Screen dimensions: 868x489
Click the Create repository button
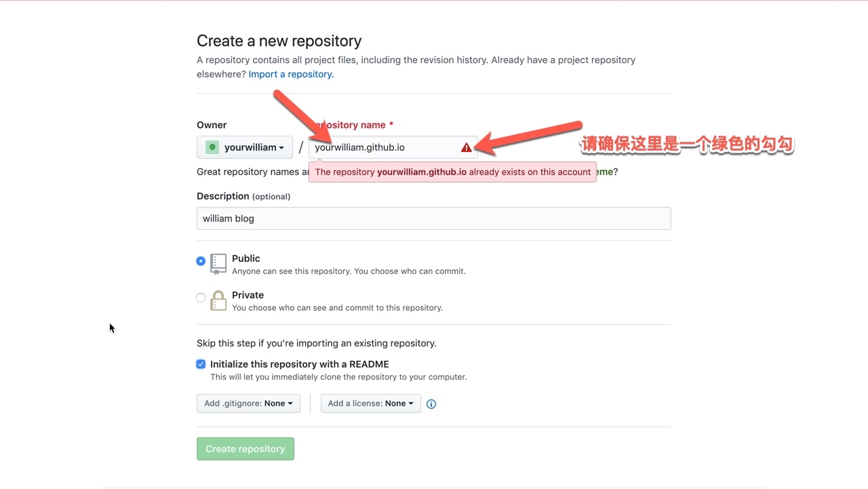(x=245, y=449)
